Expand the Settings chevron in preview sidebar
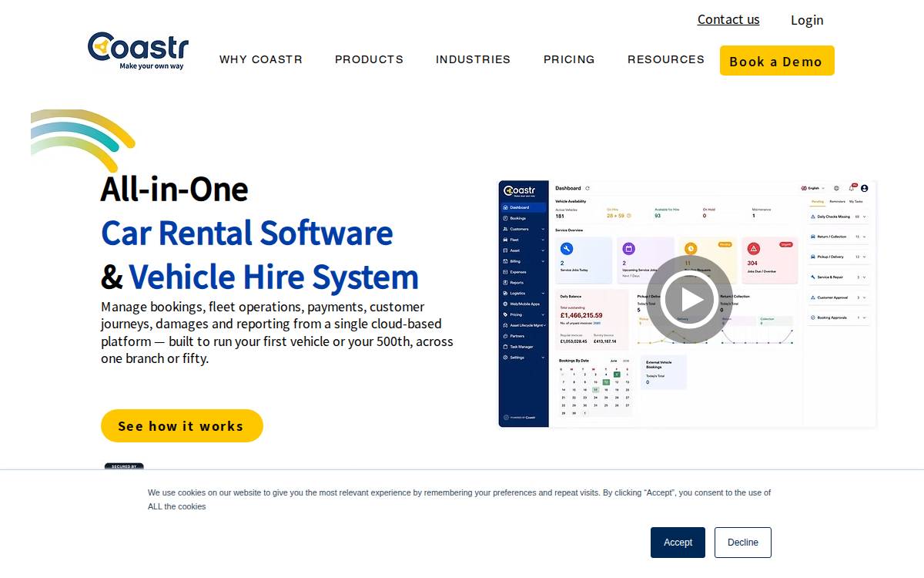Viewport: 924px width, 578px height. [543, 358]
